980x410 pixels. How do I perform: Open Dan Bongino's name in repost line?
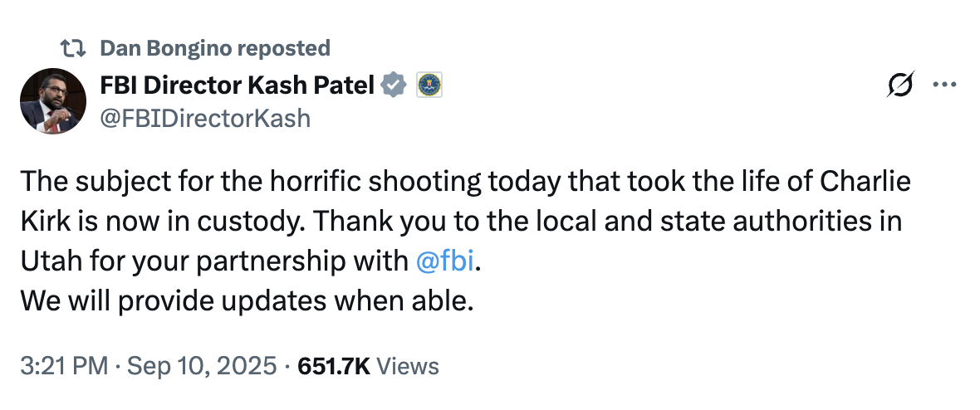(166, 48)
